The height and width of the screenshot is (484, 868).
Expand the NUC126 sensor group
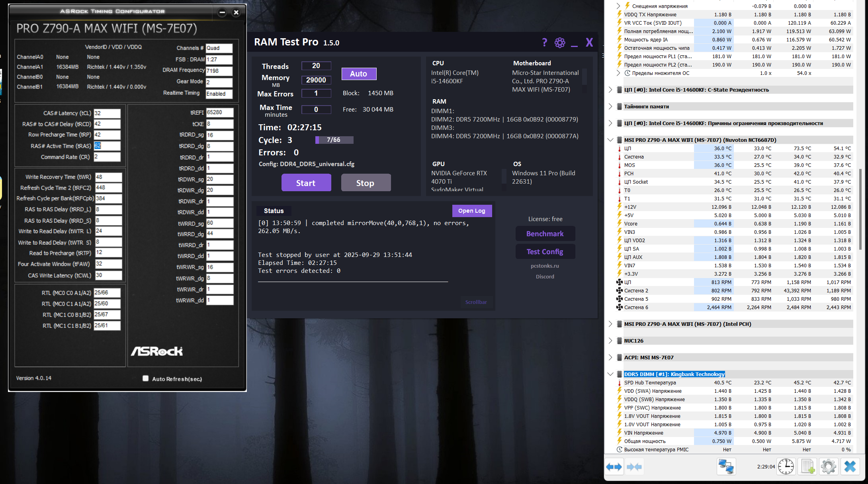click(610, 341)
